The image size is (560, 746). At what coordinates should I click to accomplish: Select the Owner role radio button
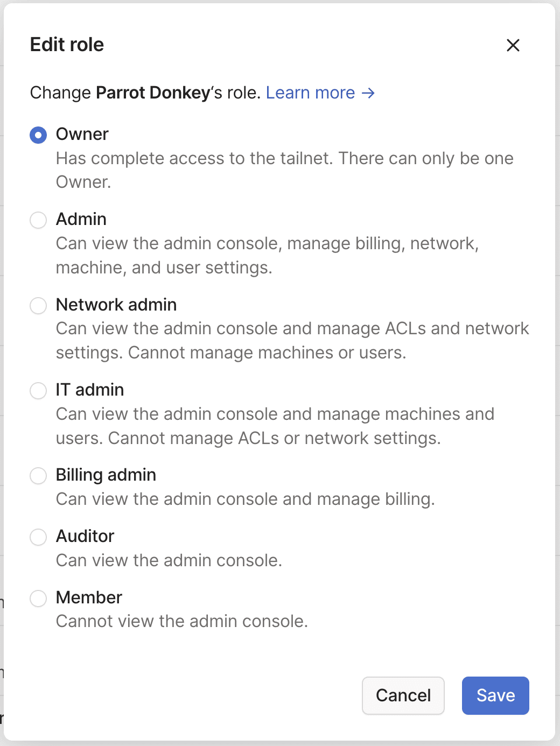[x=38, y=135]
